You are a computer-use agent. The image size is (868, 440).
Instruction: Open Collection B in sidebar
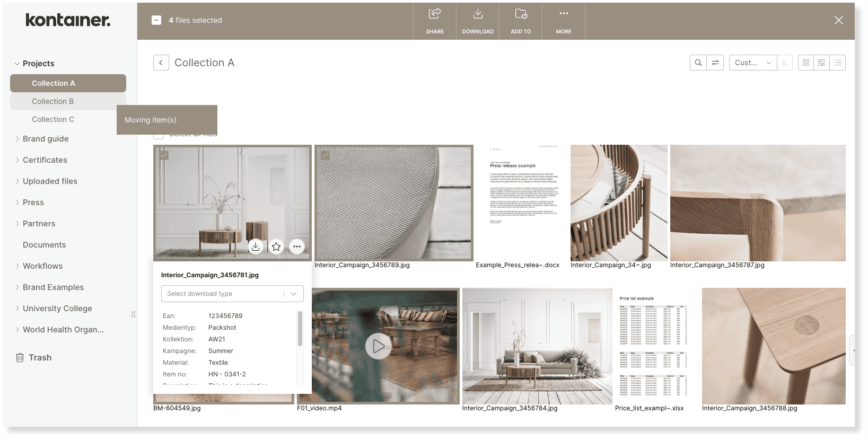click(68, 101)
